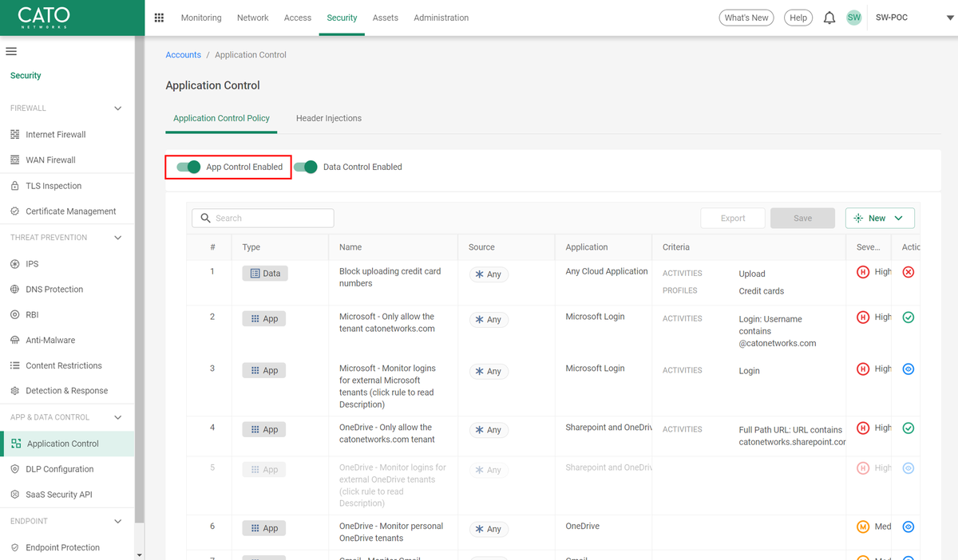Click the allow action icon on rule 4
Screen dimensions: 958x560
[x=909, y=428]
